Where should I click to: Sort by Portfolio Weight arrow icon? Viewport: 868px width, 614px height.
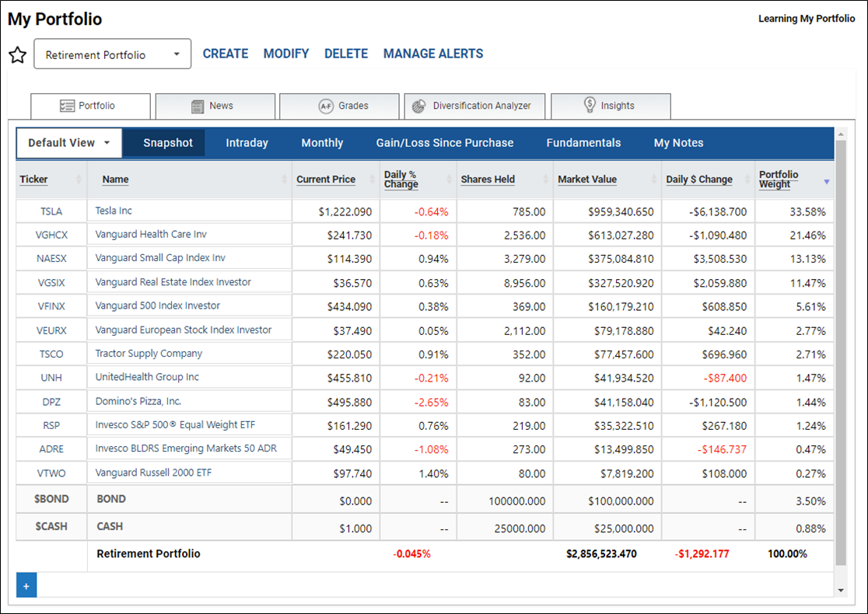827,181
